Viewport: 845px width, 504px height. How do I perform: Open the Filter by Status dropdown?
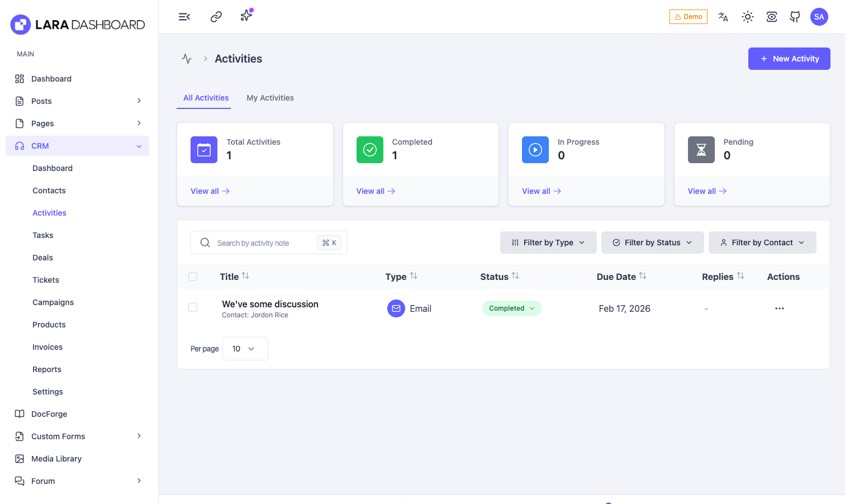(652, 243)
